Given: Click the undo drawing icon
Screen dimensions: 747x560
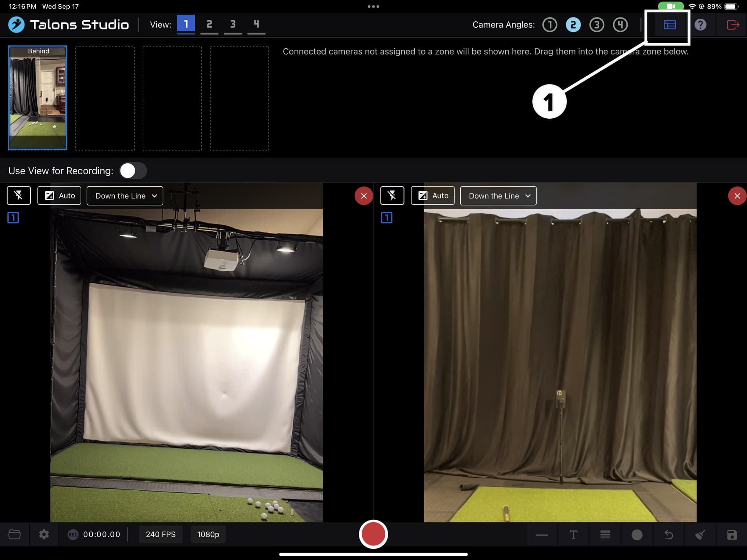Looking at the screenshot, I should click(x=668, y=535).
